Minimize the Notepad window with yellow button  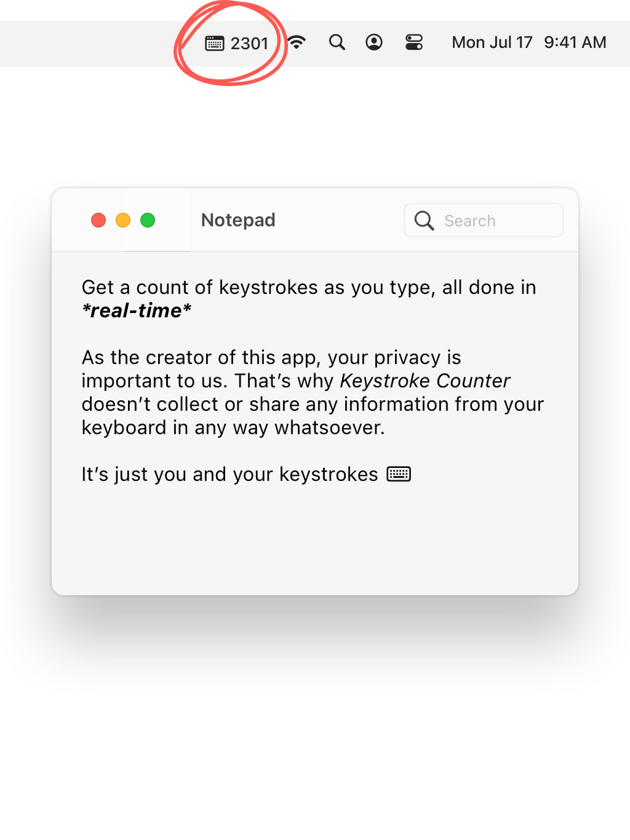[x=123, y=220]
